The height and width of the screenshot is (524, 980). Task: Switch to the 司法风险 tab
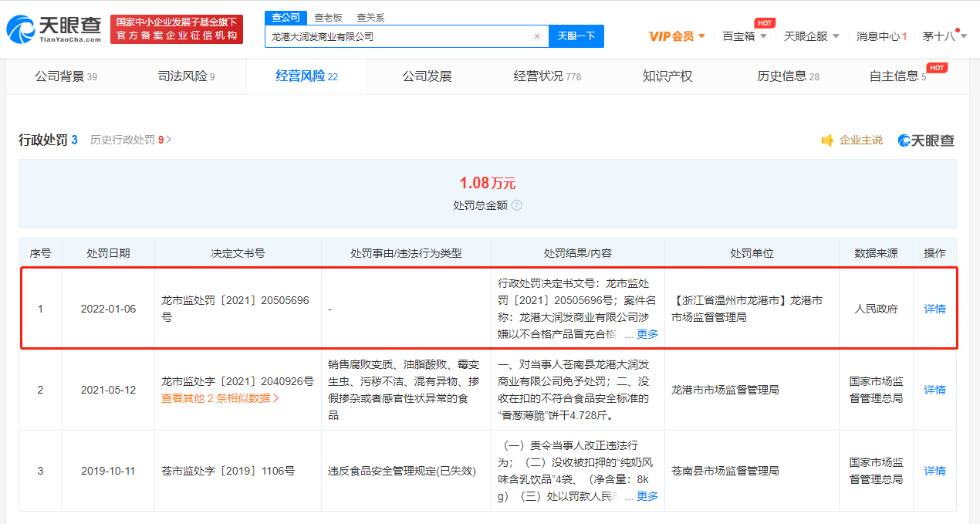186,76
